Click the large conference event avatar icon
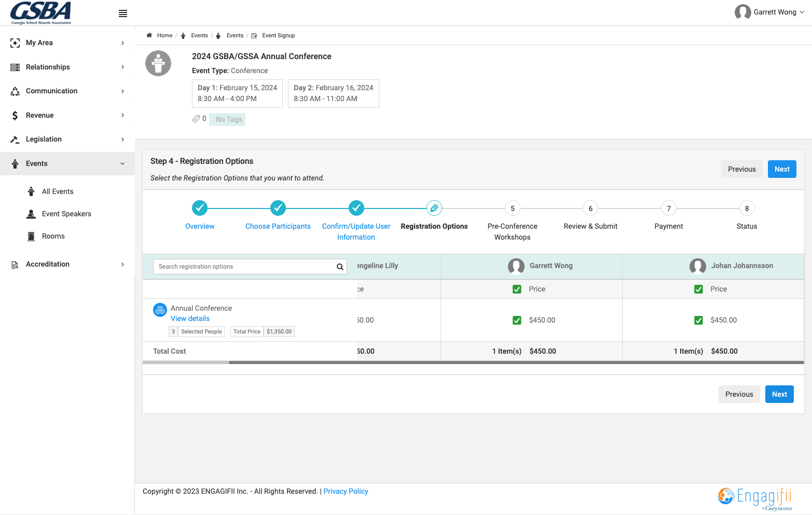812x515 pixels. click(x=158, y=63)
